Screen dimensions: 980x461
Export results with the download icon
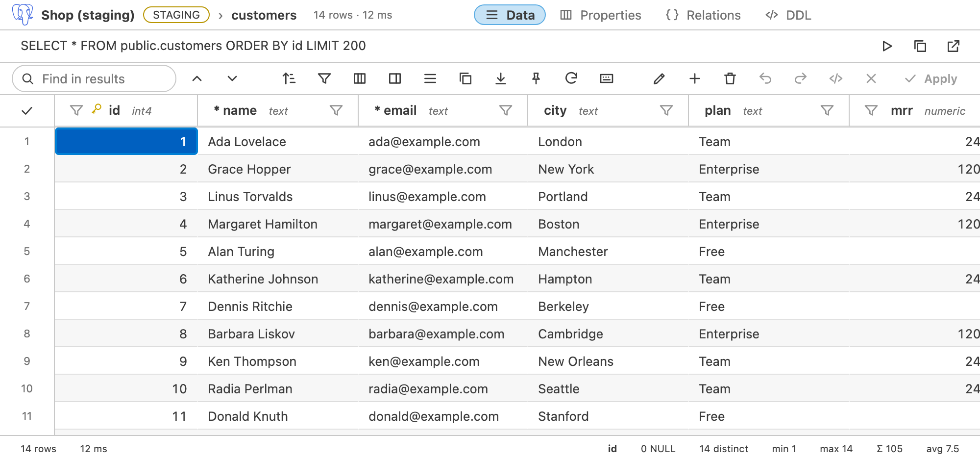tap(501, 78)
